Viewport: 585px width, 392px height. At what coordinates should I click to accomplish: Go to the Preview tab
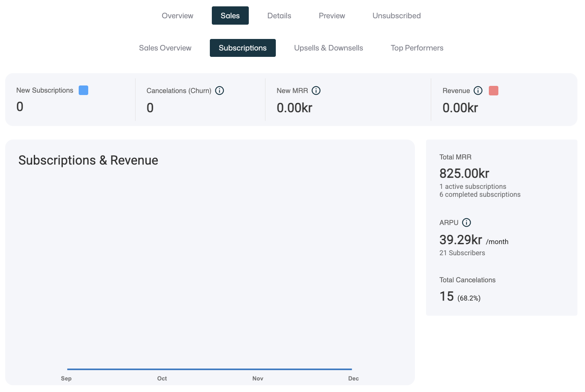(x=332, y=16)
